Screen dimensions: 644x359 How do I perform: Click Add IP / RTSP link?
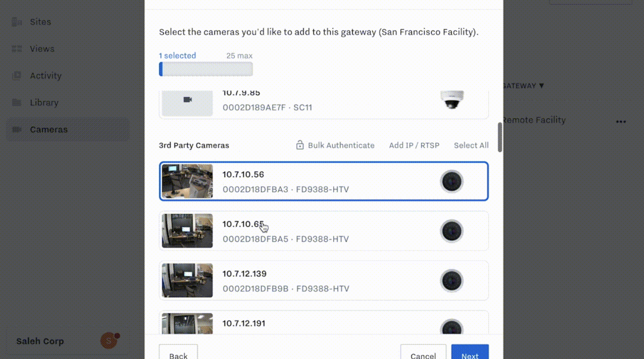pyautogui.click(x=414, y=145)
